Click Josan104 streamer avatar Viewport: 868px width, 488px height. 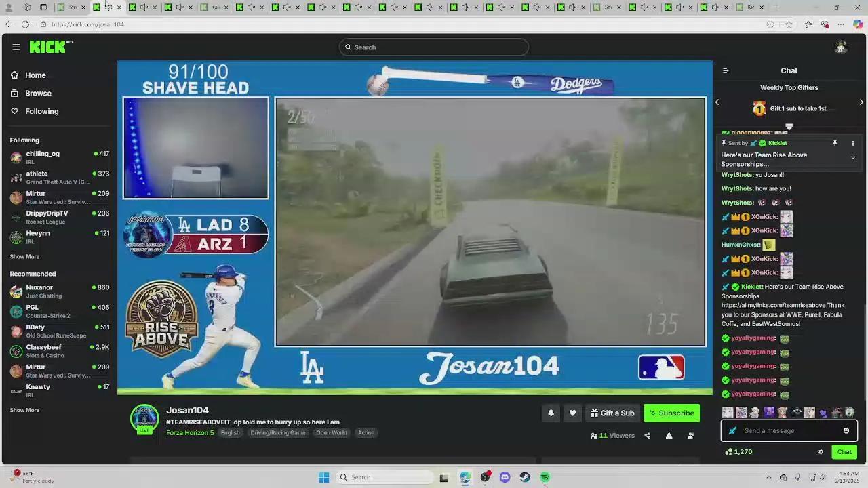[144, 419]
